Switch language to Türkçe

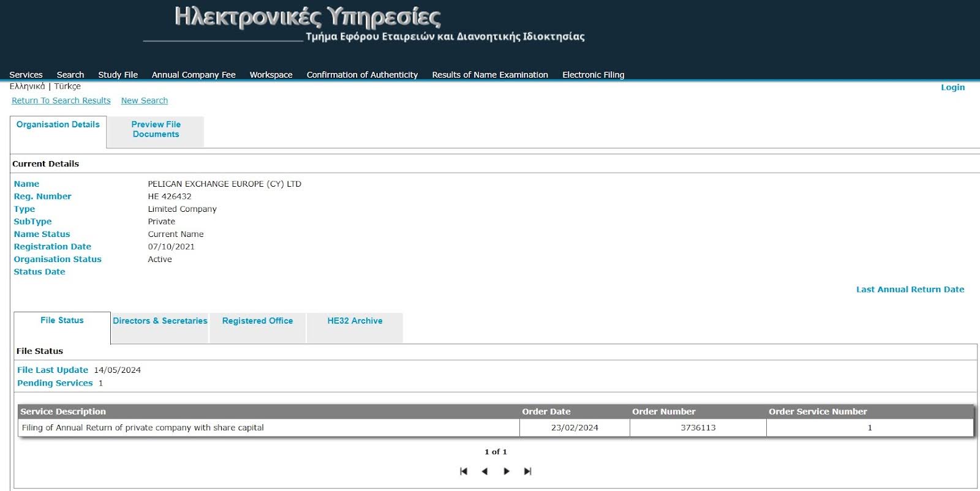point(67,86)
